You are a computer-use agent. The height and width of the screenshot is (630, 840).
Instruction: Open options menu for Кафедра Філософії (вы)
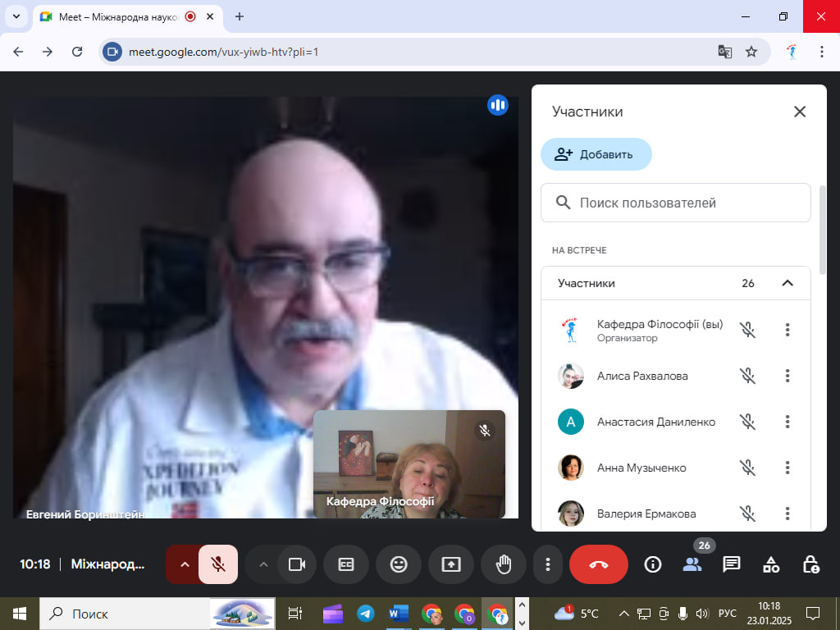coord(787,330)
